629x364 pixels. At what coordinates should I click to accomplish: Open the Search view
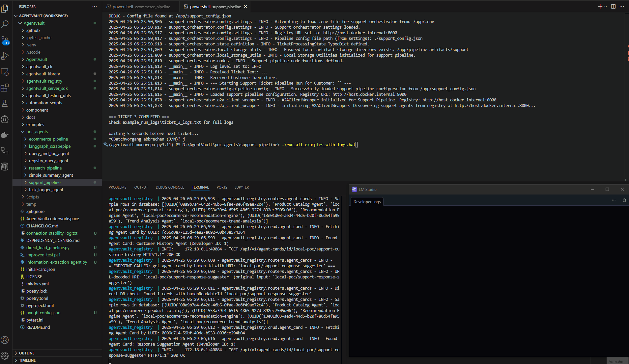[x=5, y=24]
